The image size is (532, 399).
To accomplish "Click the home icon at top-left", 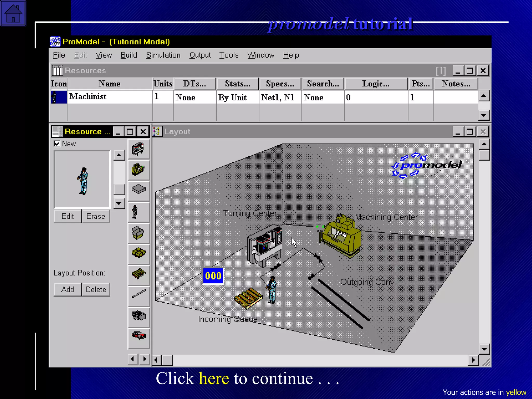I will (x=13, y=13).
